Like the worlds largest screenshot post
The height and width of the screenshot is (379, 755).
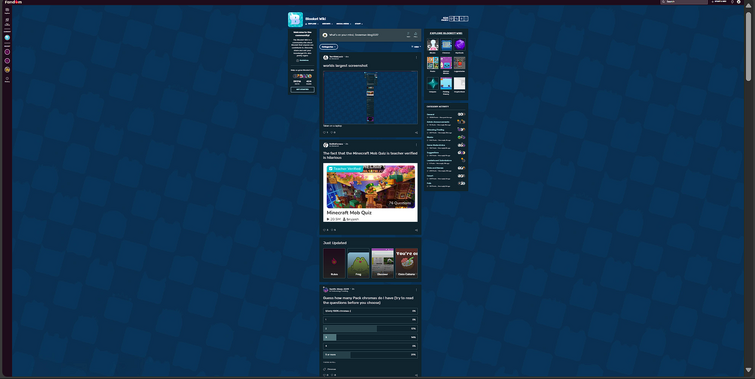[325, 132]
